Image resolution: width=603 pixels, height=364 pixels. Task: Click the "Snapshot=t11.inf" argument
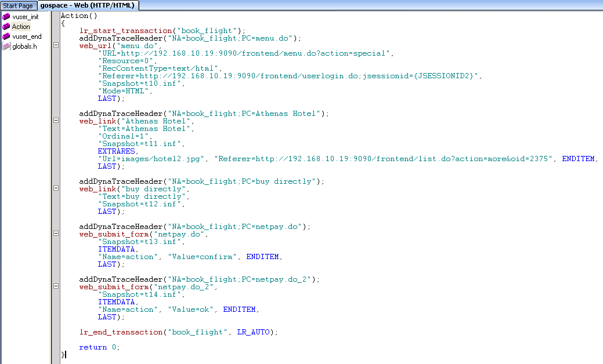(139, 144)
